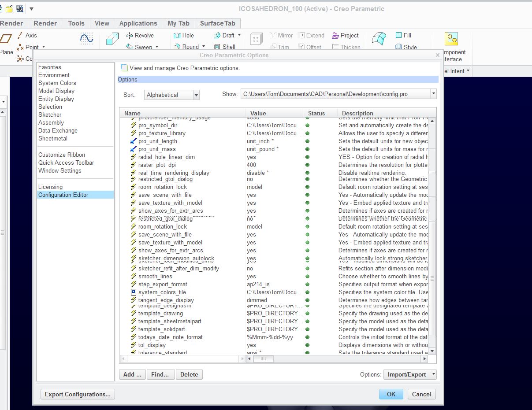
Task: Open the Sketch tool wave icon
Action: (86, 39)
